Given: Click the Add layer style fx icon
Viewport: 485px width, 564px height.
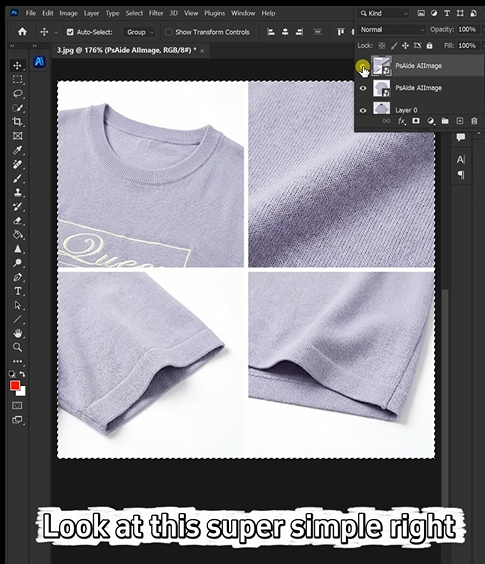Looking at the screenshot, I should 402,121.
